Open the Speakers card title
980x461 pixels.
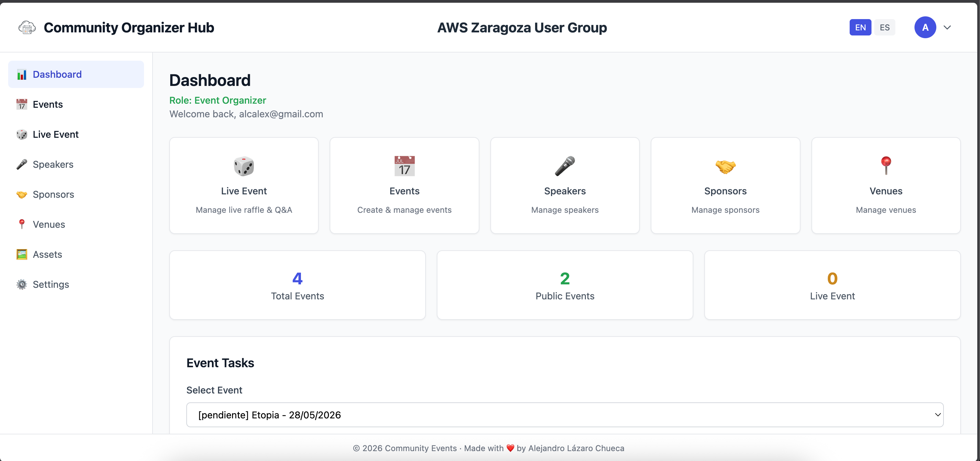point(565,191)
